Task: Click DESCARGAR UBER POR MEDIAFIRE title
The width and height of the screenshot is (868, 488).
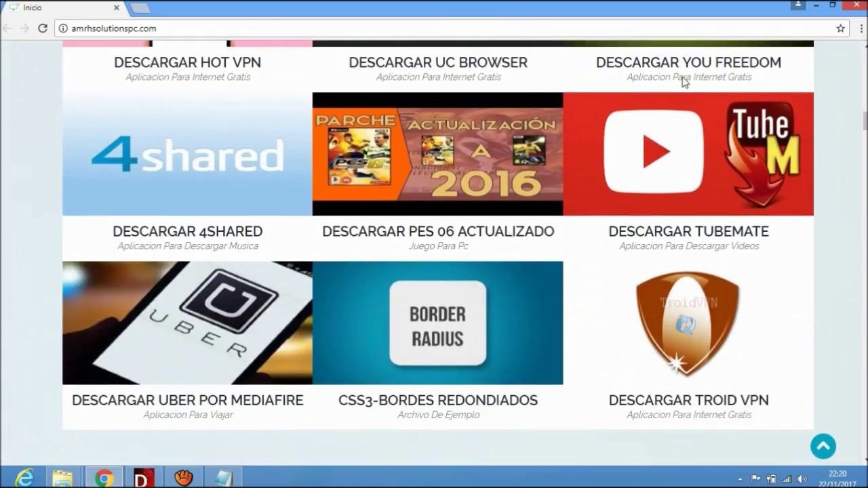Action: point(187,400)
